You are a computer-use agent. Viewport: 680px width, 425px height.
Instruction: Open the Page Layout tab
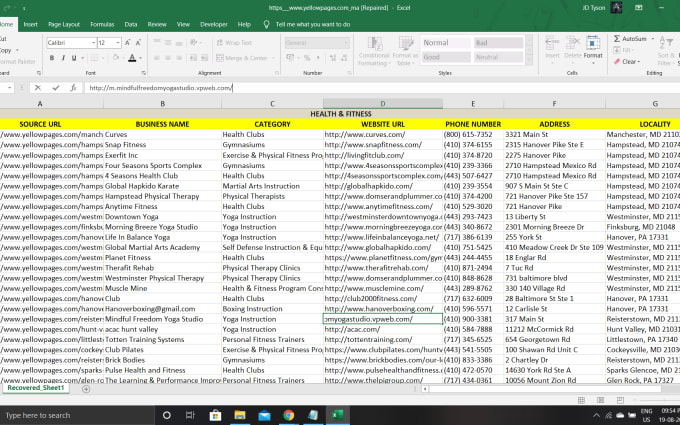point(64,25)
